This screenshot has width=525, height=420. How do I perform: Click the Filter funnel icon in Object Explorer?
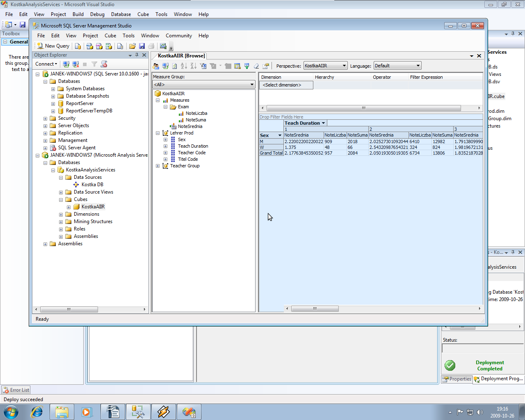94,64
